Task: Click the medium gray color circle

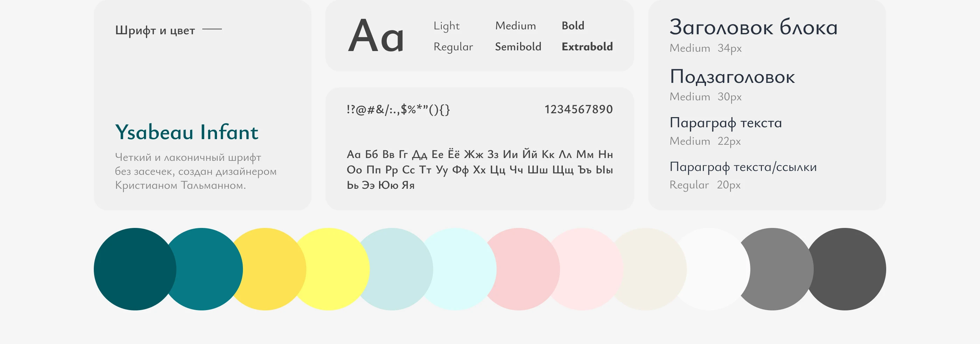Action: tap(780, 269)
